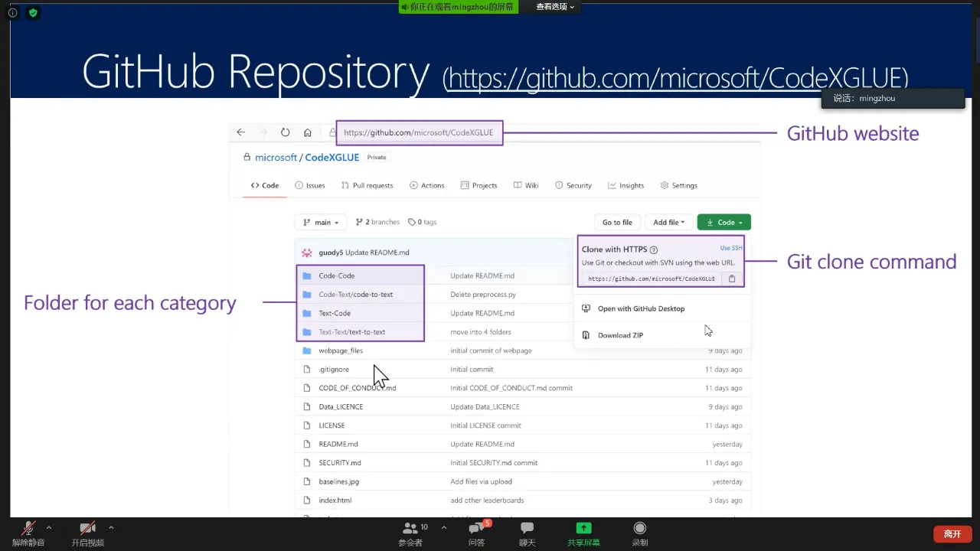980x551 pixels.
Task: Open the Code-Code folder
Action: tap(337, 275)
